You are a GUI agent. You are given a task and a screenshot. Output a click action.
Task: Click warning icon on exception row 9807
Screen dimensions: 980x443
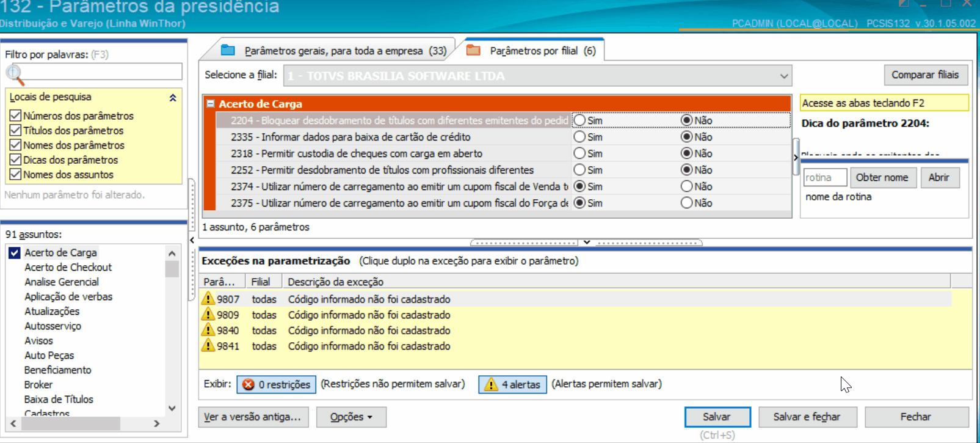[x=208, y=298]
